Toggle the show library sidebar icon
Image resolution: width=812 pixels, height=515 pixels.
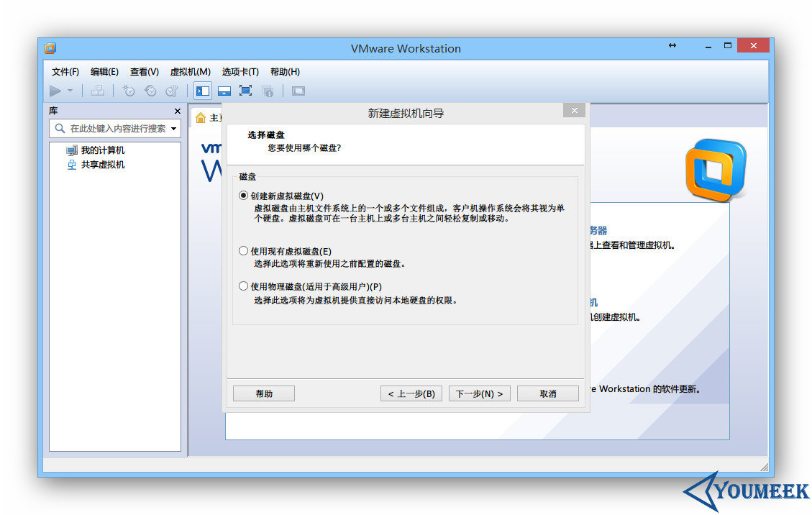point(202,91)
